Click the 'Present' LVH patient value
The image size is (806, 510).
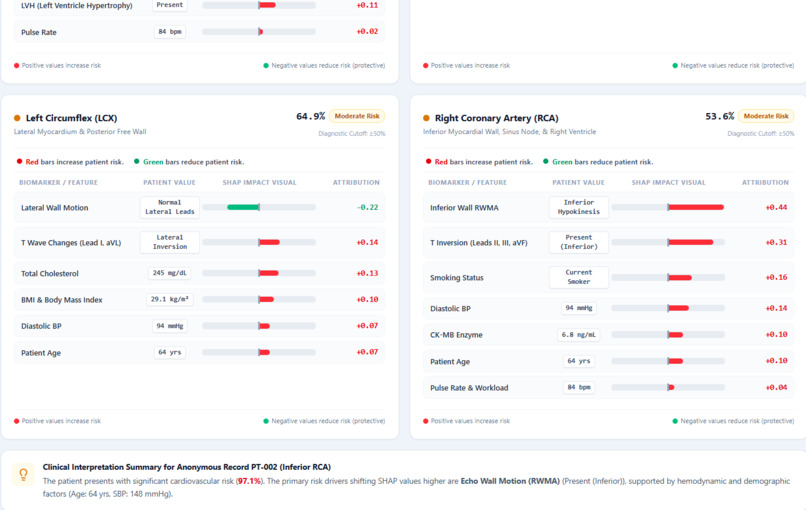(x=170, y=5)
